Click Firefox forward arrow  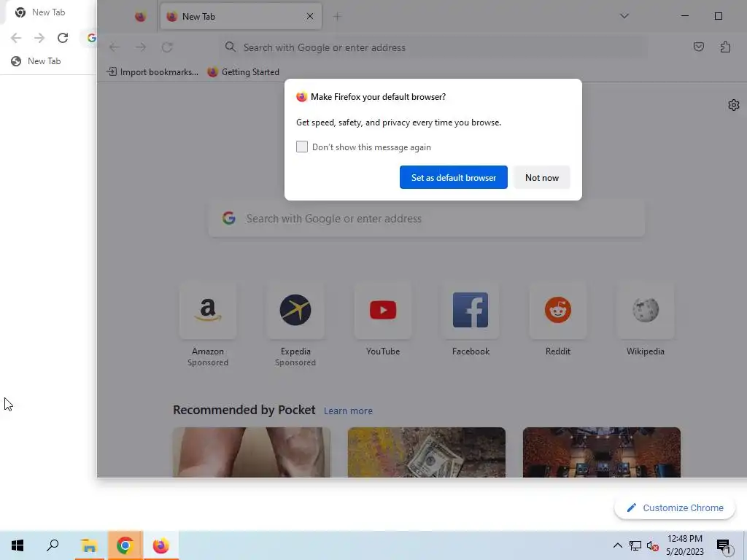pos(141,47)
